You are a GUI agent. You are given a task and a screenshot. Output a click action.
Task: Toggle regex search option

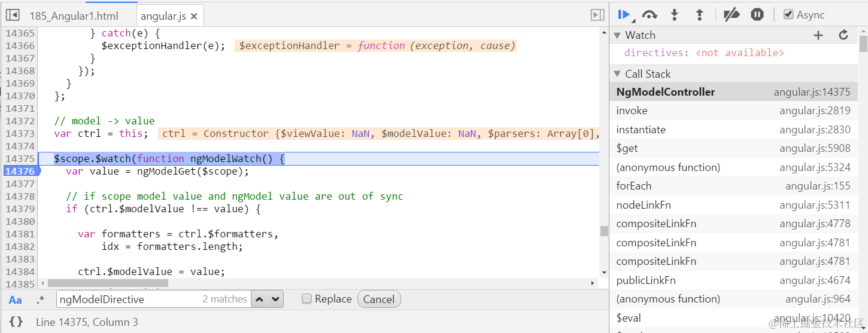(40, 300)
